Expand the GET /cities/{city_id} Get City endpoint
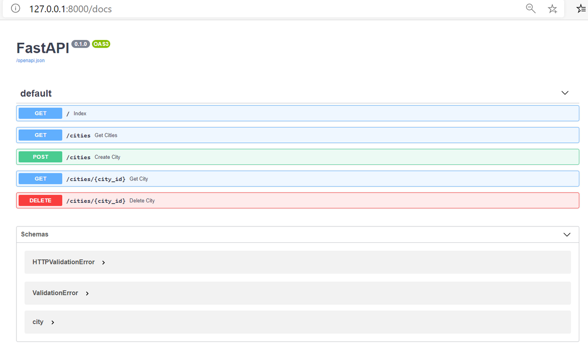 [298, 179]
